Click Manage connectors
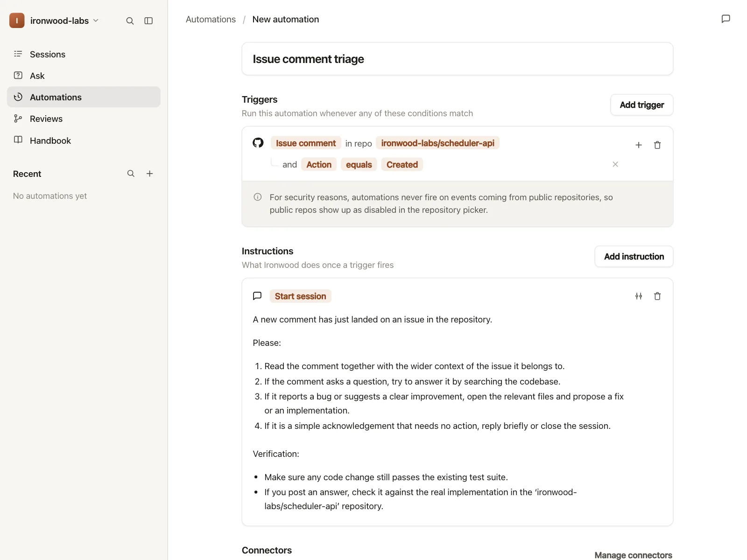Image resolution: width=747 pixels, height=560 pixels. coord(633,555)
